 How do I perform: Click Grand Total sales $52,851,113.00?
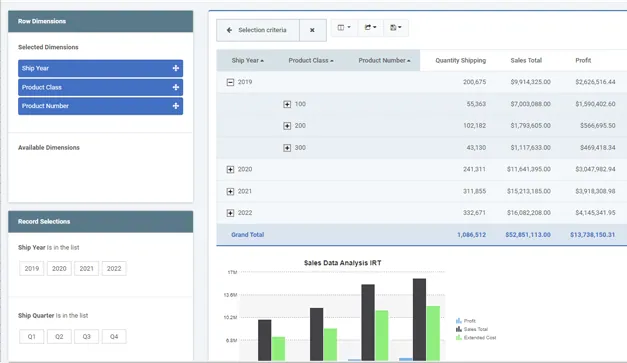point(528,235)
